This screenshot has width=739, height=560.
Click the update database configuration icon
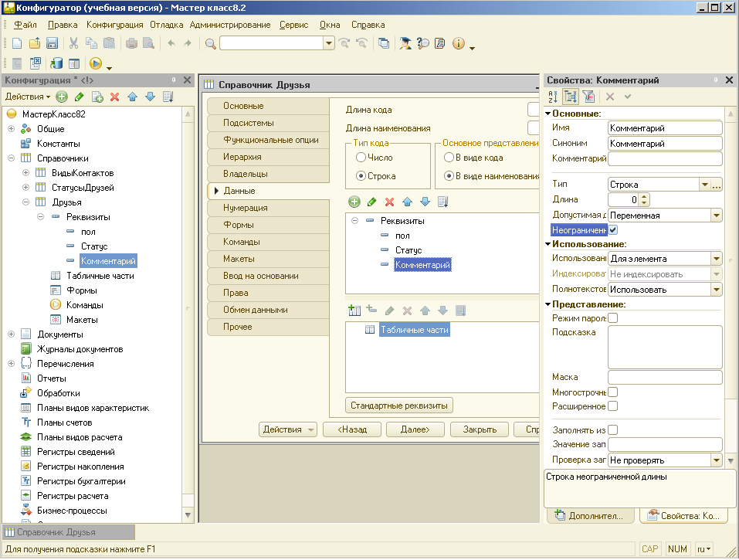56,64
